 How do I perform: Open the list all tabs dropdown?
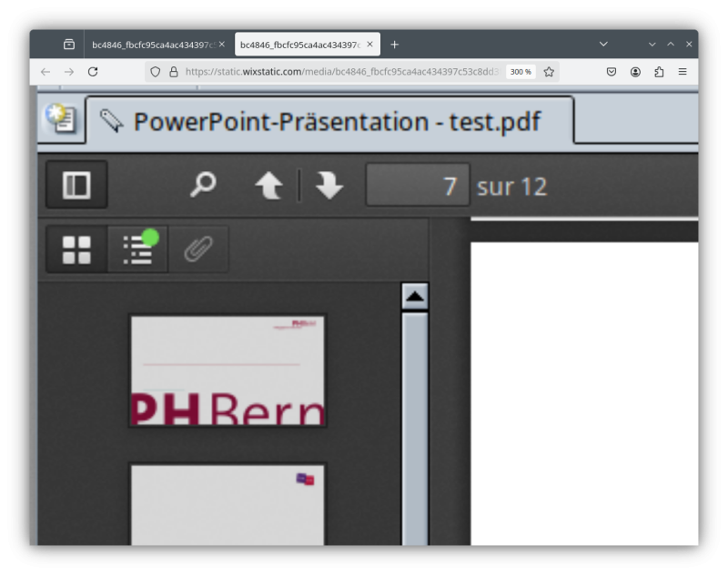coord(603,45)
